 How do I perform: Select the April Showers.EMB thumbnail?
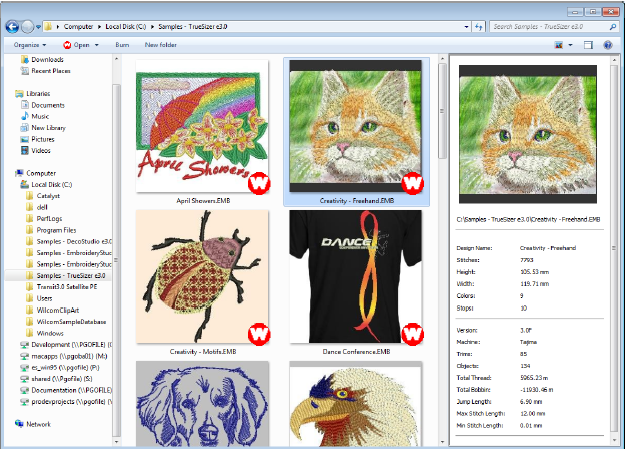click(x=202, y=128)
